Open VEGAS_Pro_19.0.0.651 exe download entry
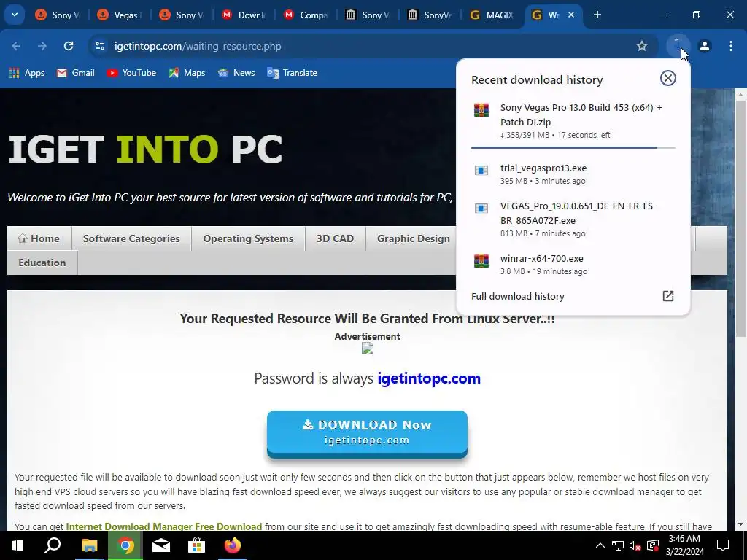 pyautogui.click(x=573, y=219)
